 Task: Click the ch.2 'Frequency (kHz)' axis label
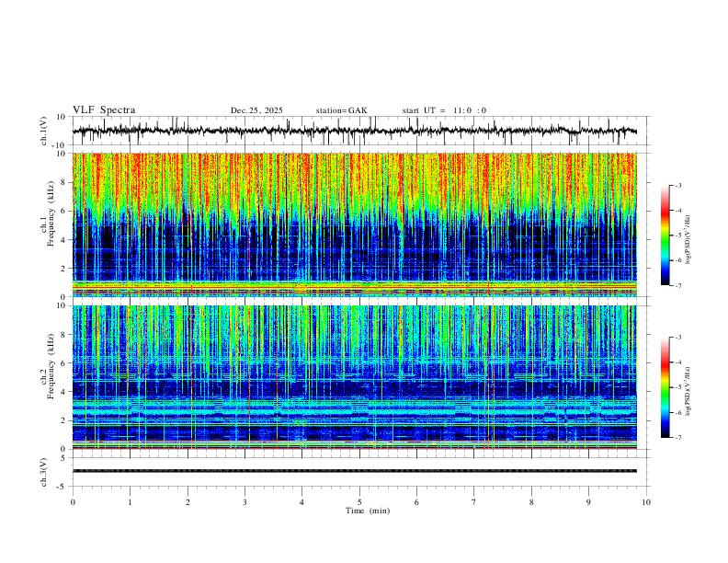51,365
